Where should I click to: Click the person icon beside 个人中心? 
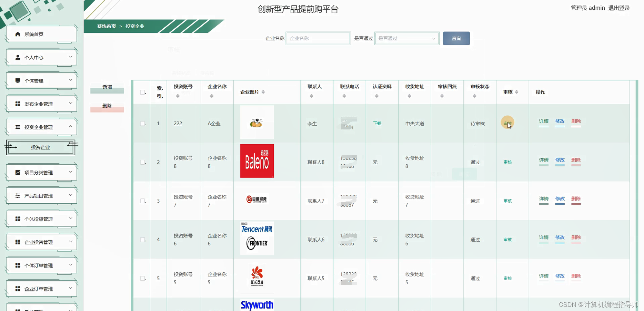click(18, 57)
